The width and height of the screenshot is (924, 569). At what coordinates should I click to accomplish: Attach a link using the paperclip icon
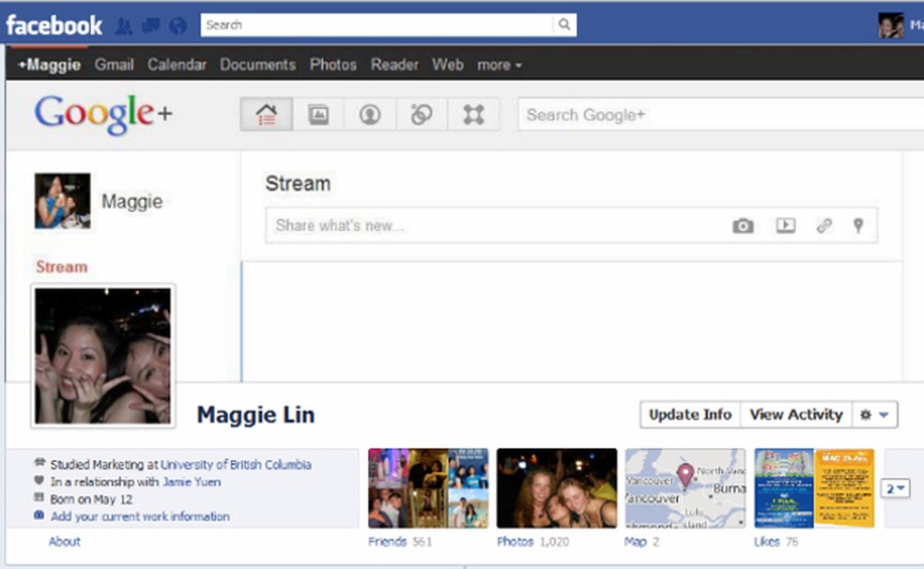824,225
